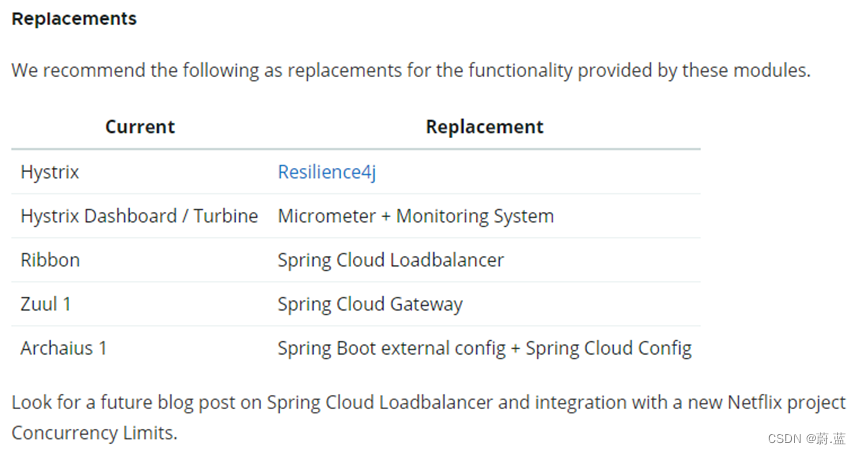Click the Replacements heading
Image resolution: width=861 pixels, height=454 pixels.
[x=74, y=19]
